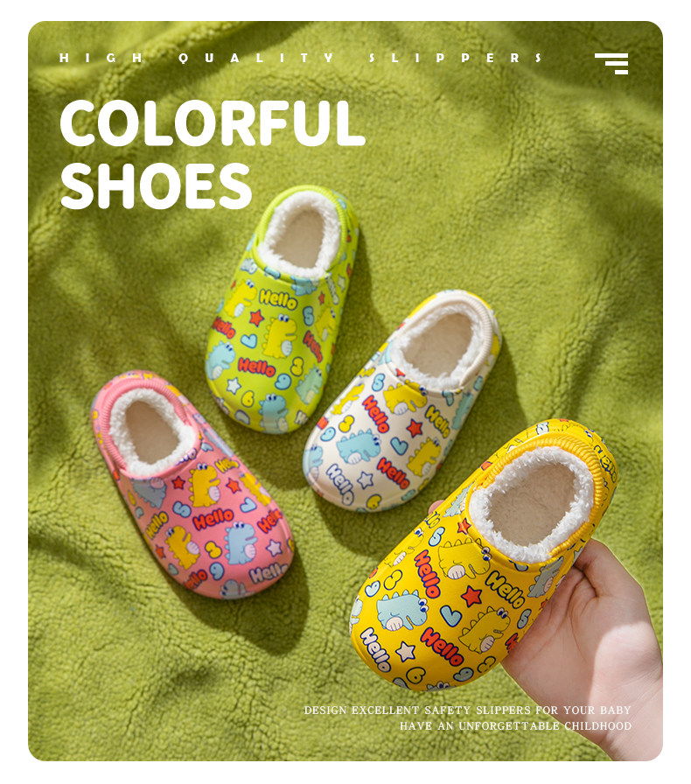Image resolution: width=691 pixels, height=784 pixels.
Task: Click the HAVE AN UNFORGETTABLE CHILDHOOD caption
Action: click(x=515, y=726)
